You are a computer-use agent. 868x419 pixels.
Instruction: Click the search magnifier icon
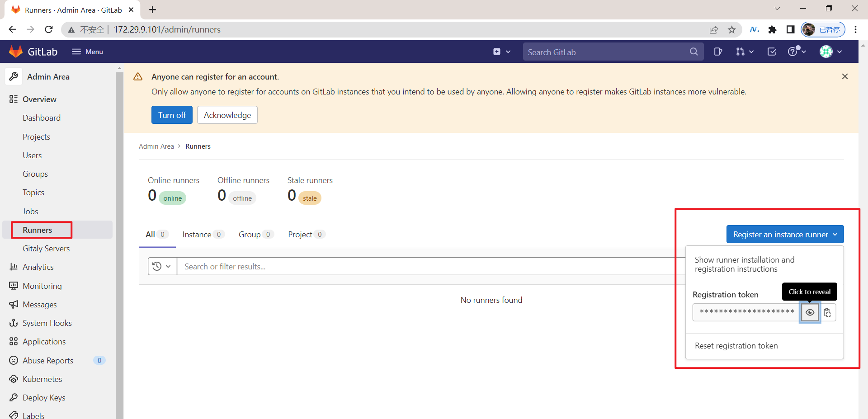[x=693, y=52]
